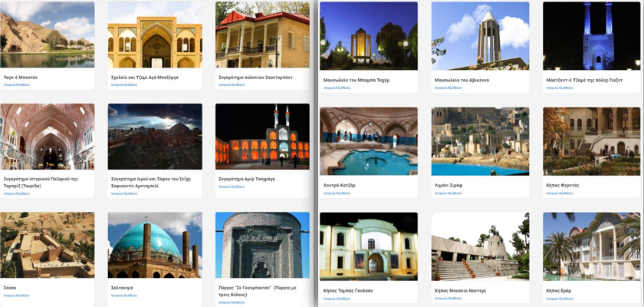Open the blue-lit Γιαζντ mosque photo

[591, 36]
